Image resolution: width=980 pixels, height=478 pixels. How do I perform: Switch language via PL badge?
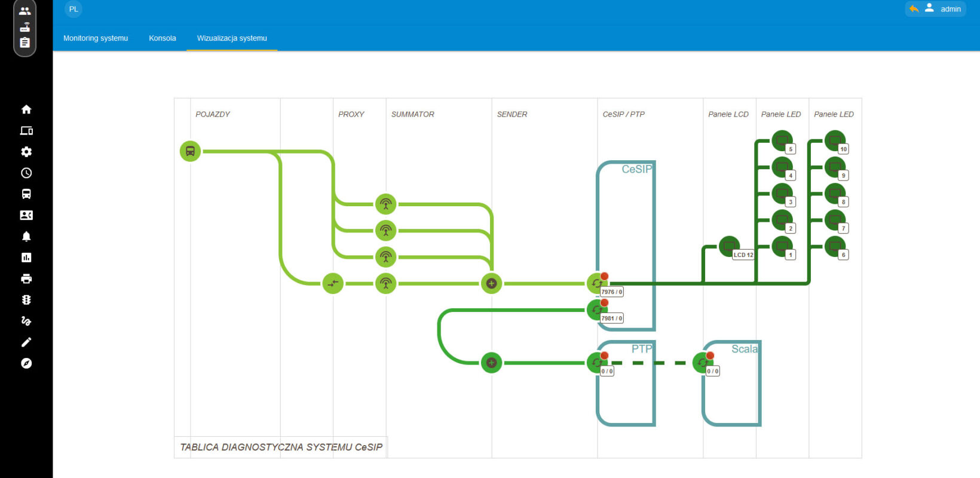pos(73,9)
